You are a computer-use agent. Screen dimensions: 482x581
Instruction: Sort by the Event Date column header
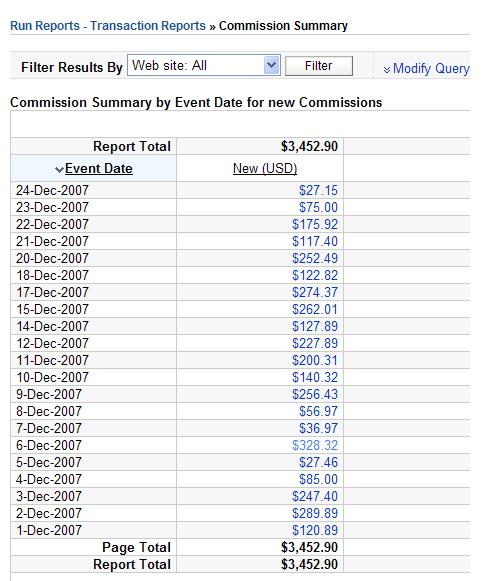click(99, 169)
